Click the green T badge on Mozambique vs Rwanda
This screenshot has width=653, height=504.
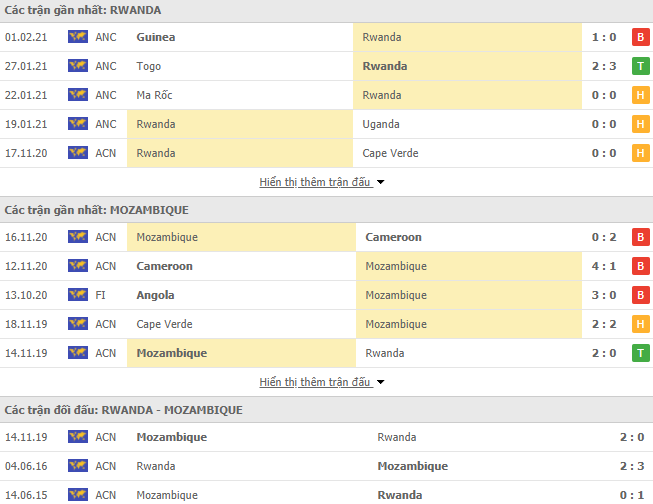640,353
